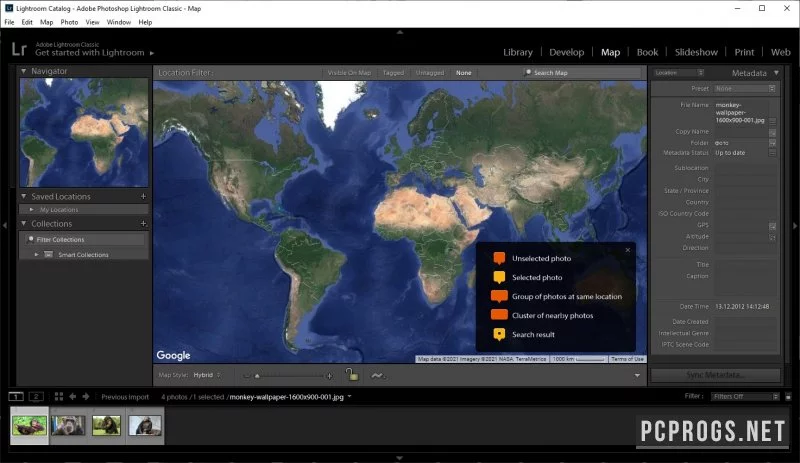Add a new saved location plus icon

pyautogui.click(x=143, y=196)
